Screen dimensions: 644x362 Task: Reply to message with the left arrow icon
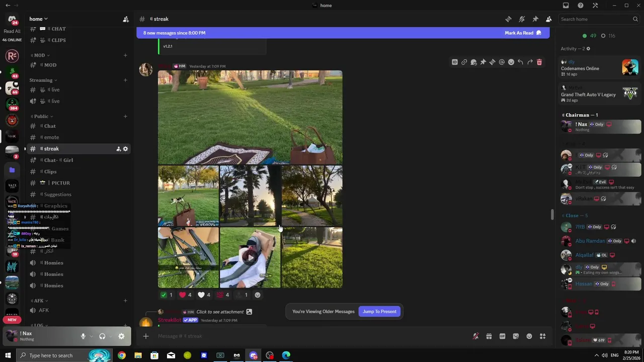coord(520,62)
